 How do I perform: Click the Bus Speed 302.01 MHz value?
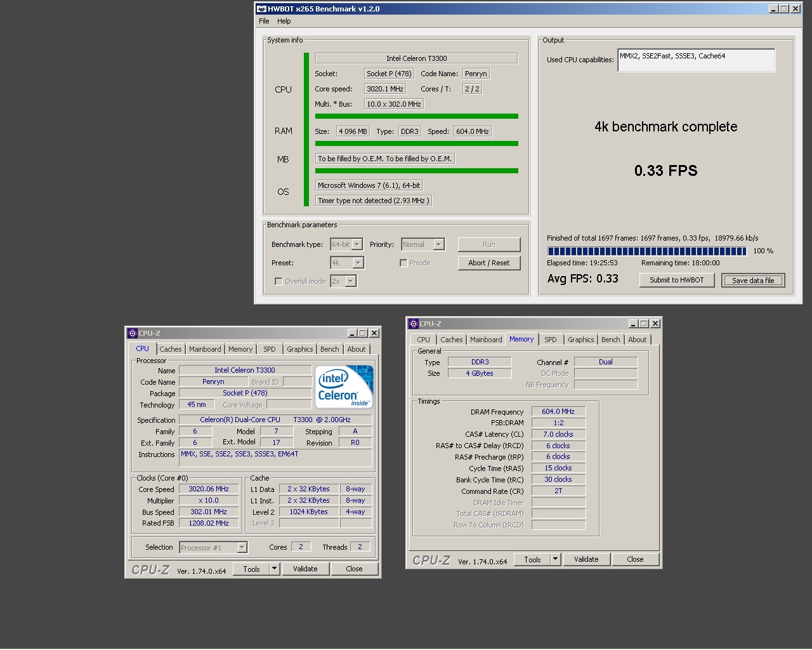[209, 512]
